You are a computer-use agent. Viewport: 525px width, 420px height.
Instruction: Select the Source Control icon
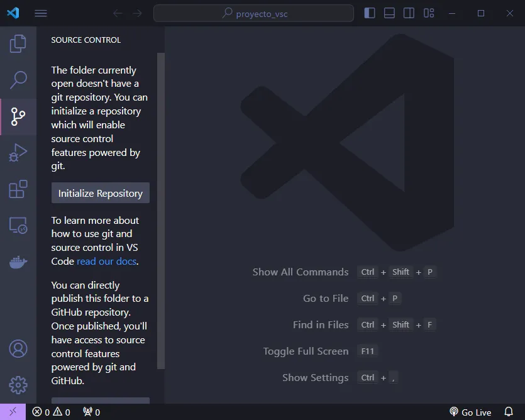[x=18, y=116]
